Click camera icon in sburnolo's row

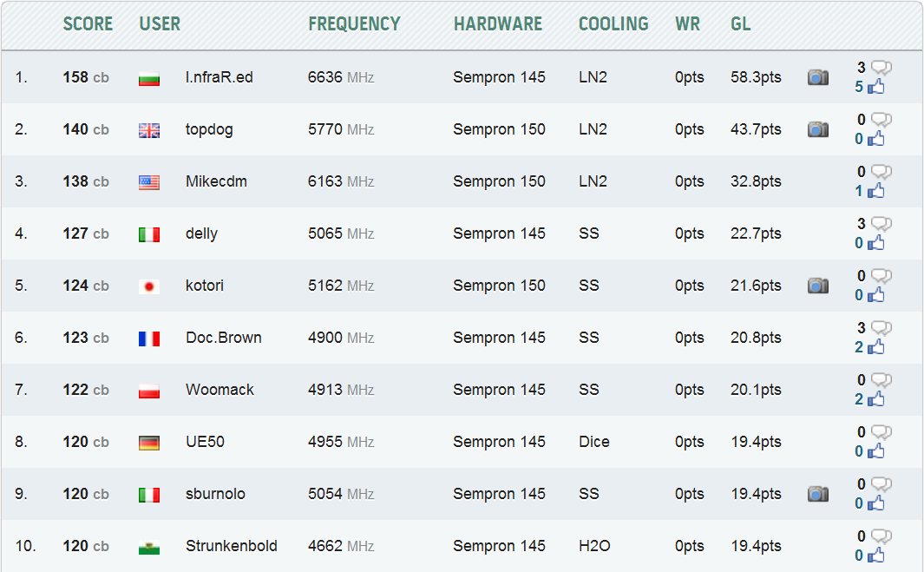(817, 494)
